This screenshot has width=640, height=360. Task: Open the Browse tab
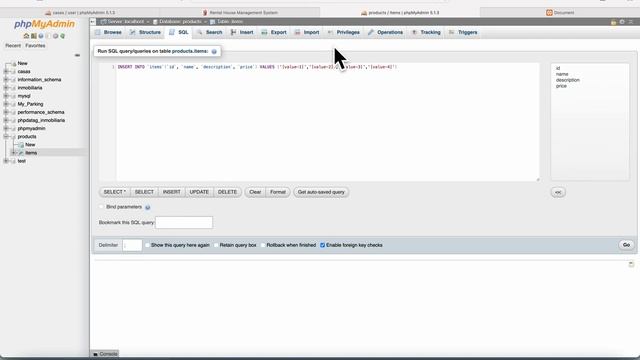point(109,32)
